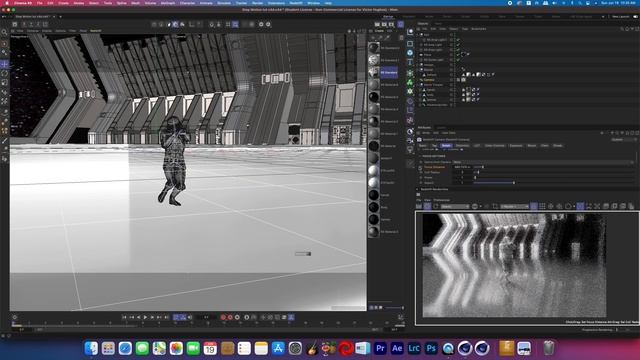Flip the switch next to New Layouts
This screenshot has width=640, height=360.
(635, 17)
